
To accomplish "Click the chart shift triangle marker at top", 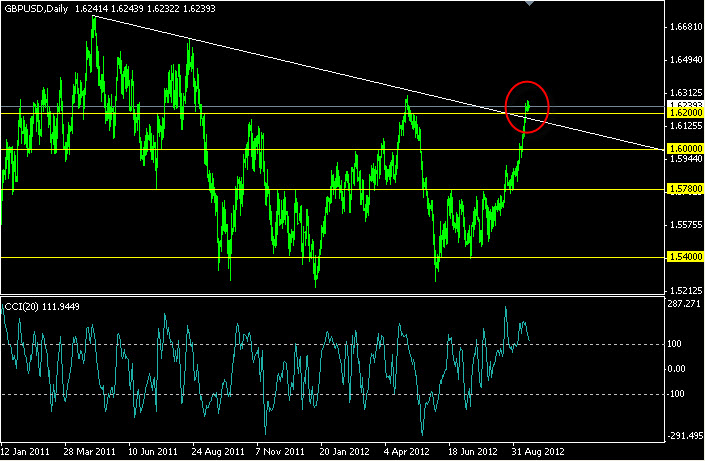I will click(530, 3).
